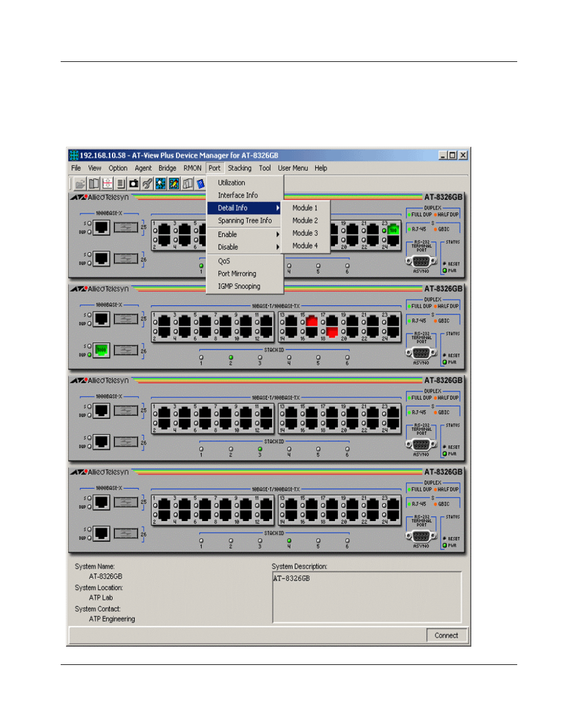The image size is (562, 728).
Task: Click the red-line vertical arrows toolbar icon
Action: coord(107,183)
